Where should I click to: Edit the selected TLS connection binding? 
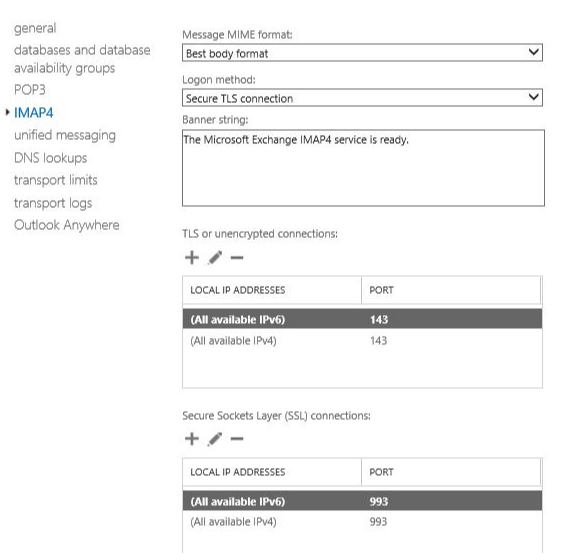215,258
